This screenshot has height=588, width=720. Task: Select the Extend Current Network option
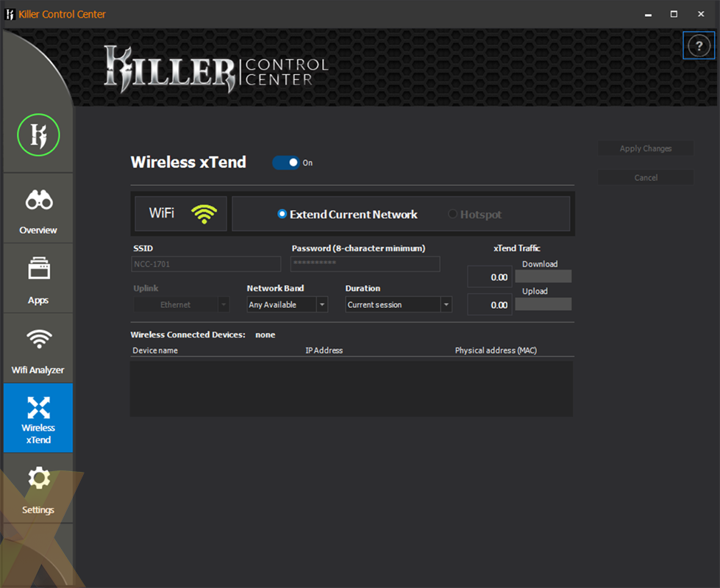click(282, 215)
